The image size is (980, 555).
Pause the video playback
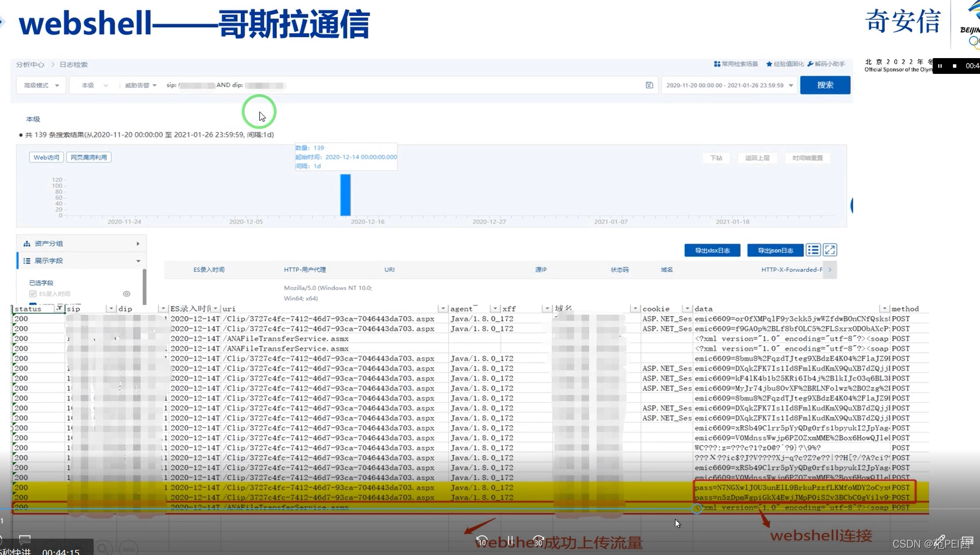pos(510,541)
